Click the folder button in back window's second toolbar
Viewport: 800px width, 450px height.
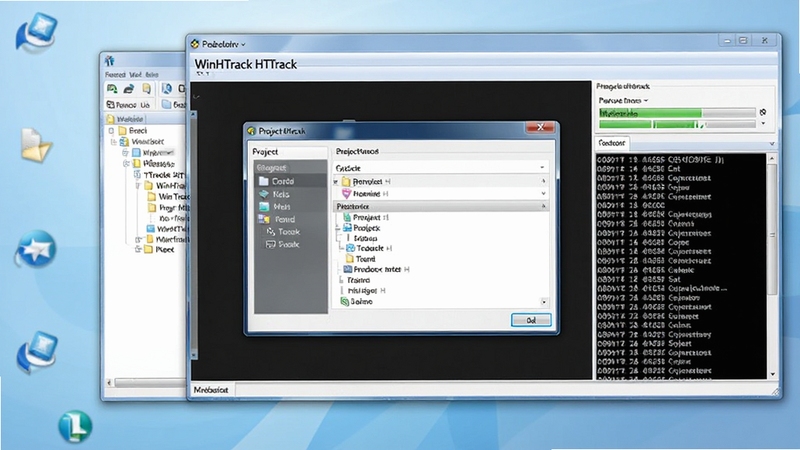173,105
